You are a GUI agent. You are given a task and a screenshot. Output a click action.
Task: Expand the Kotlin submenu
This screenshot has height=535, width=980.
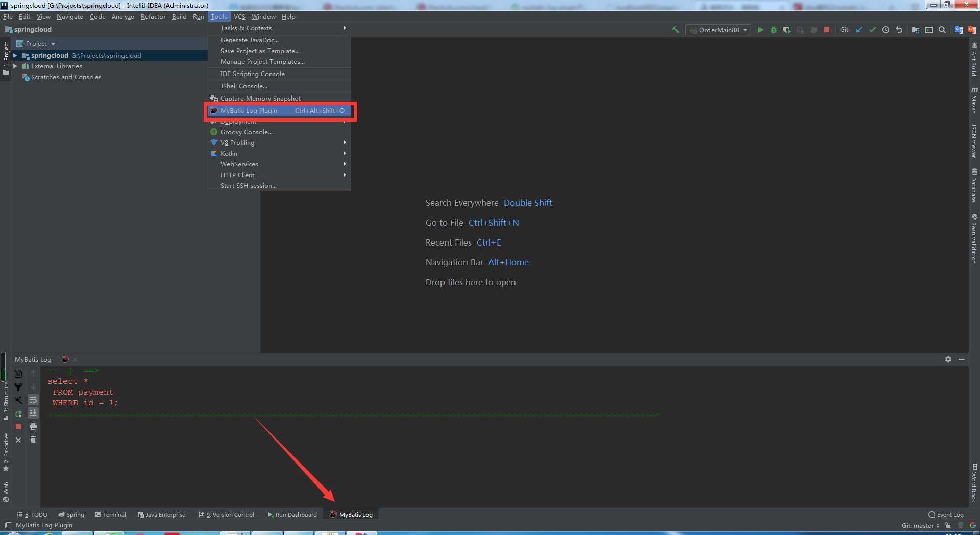(x=279, y=154)
